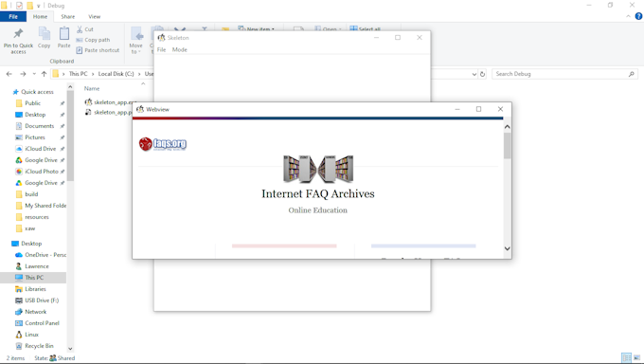Click Properties icon in title bar
The height and width of the screenshot is (364, 644).
coord(19,6)
